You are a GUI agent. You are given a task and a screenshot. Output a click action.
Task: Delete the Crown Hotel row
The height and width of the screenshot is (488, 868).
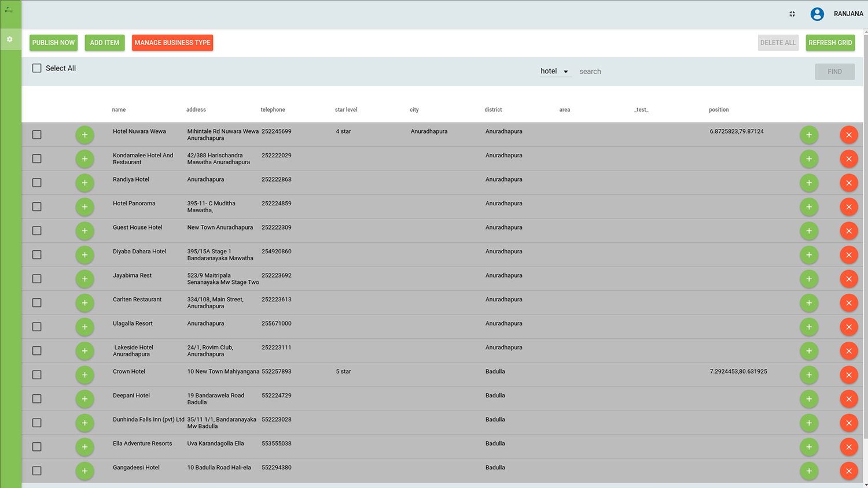[849, 375]
